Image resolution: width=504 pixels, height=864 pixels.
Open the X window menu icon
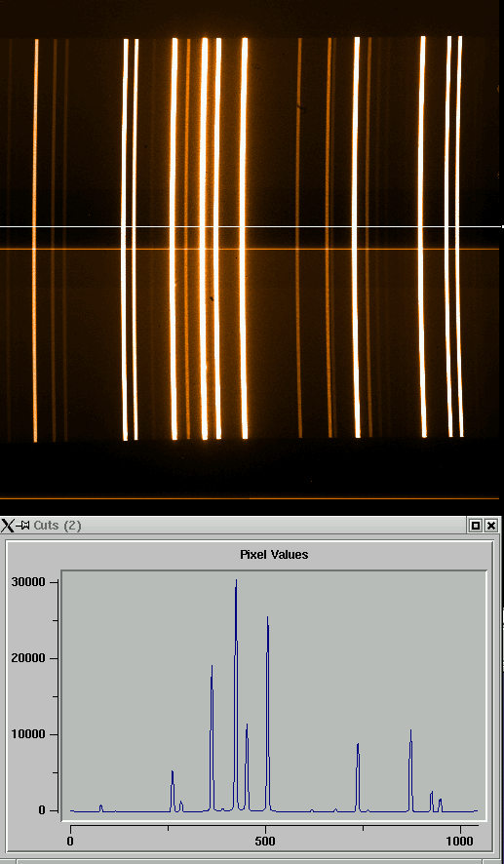pos(7,525)
